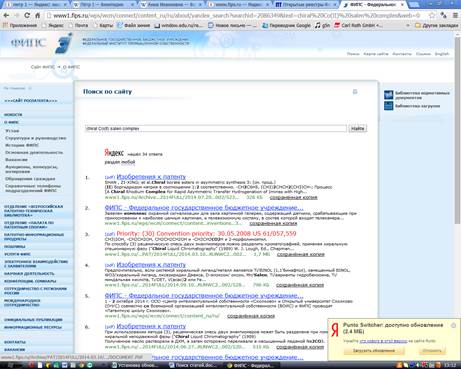Open the Другие закладки folder
This screenshot has height=369, width=461.
click(436, 25)
